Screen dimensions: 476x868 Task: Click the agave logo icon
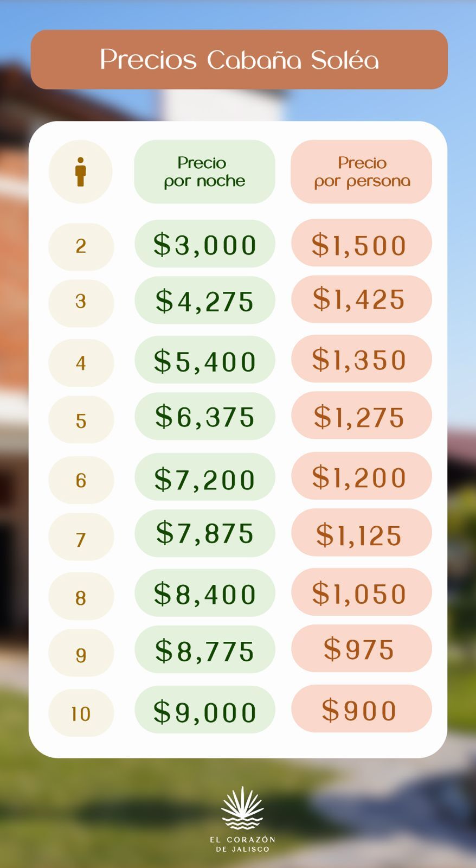click(x=242, y=808)
